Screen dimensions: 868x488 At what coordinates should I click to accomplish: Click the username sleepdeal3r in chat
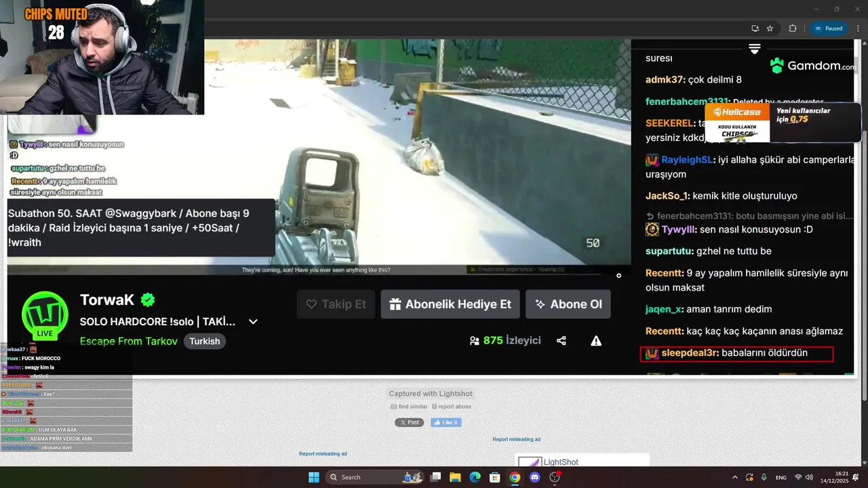point(689,353)
